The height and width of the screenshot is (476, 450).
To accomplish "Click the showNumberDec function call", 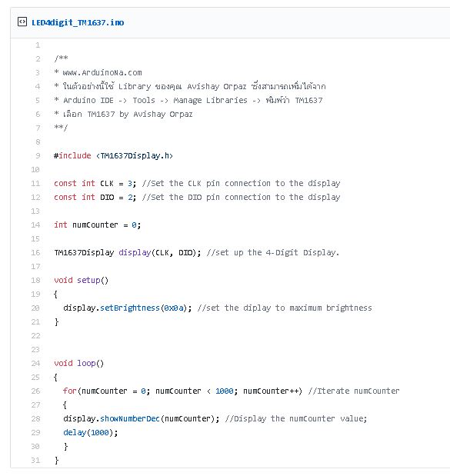I will pyautogui.click(x=130, y=419).
